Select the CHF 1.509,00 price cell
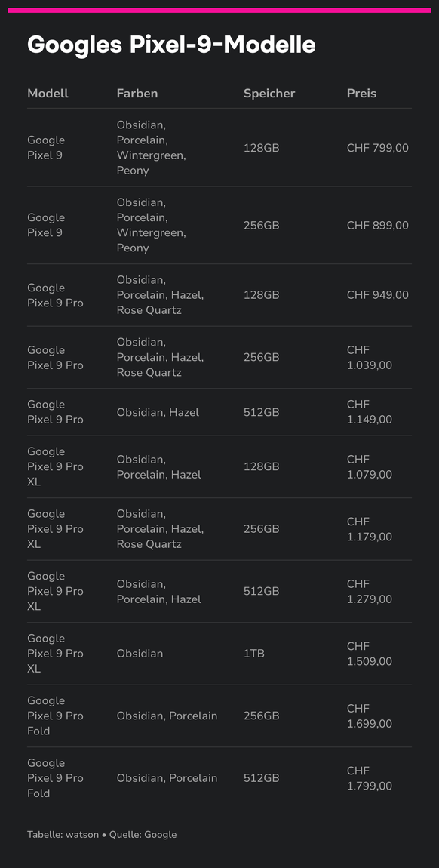 [370, 654]
